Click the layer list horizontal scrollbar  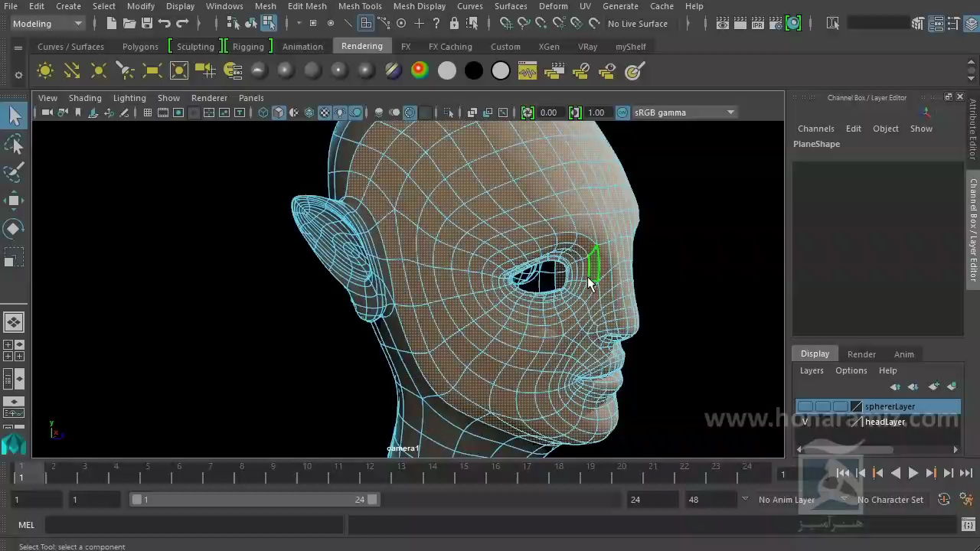coord(848,449)
